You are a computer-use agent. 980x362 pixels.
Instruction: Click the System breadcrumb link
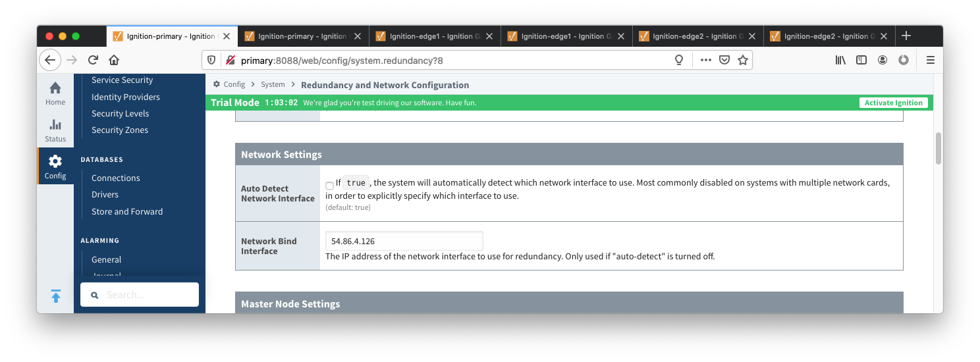click(273, 85)
